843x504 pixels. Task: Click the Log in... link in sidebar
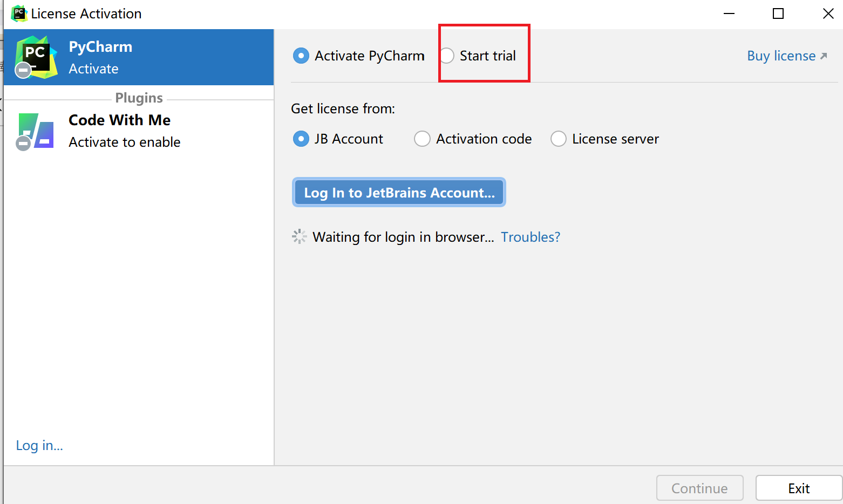click(39, 445)
